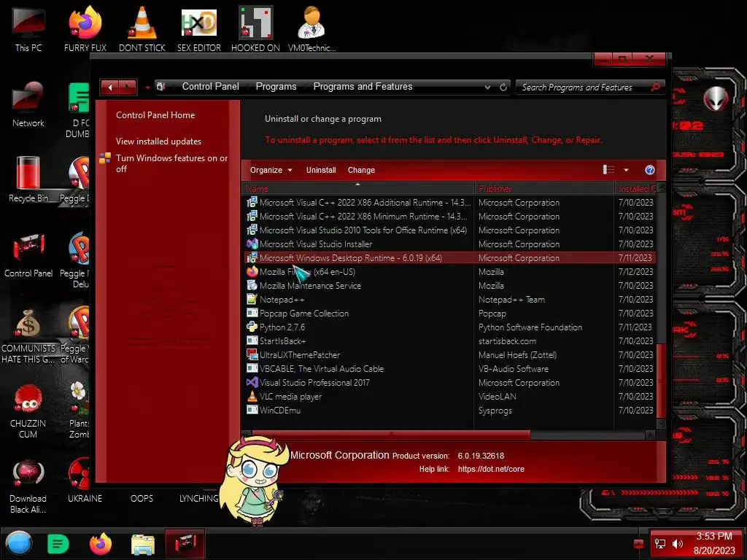This screenshot has height=560, width=747.
Task: Select Microsoft Windows Desktop Runtime 6.0.19 row
Action: [449, 257]
